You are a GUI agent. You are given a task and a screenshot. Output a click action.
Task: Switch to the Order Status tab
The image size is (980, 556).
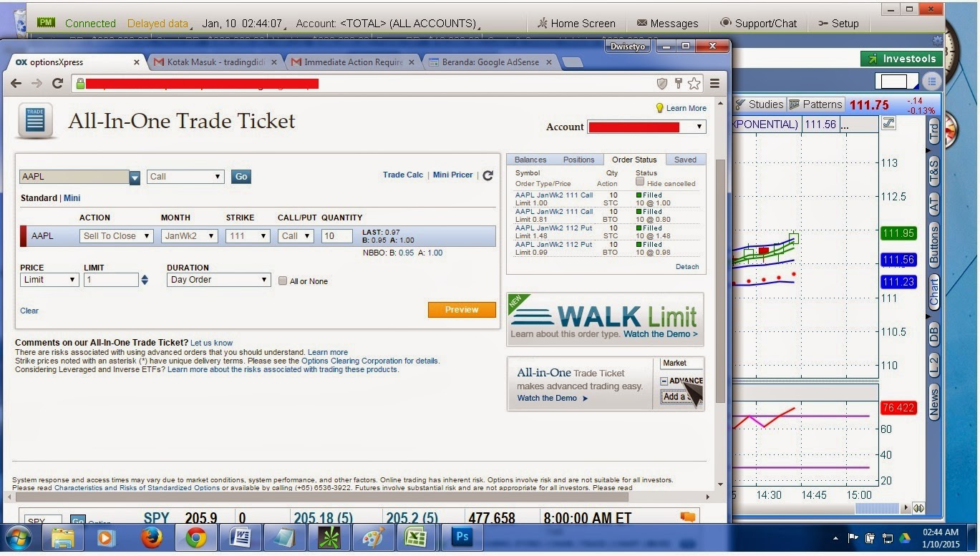[634, 160]
